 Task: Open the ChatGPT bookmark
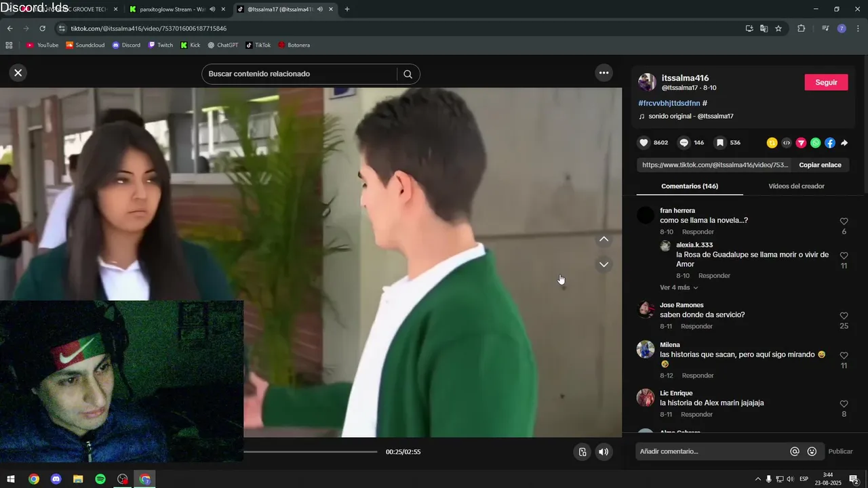point(223,45)
